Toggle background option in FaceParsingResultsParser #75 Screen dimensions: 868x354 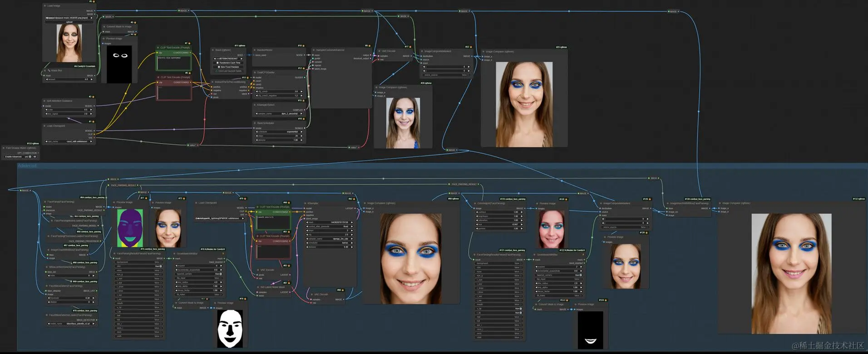(139, 262)
